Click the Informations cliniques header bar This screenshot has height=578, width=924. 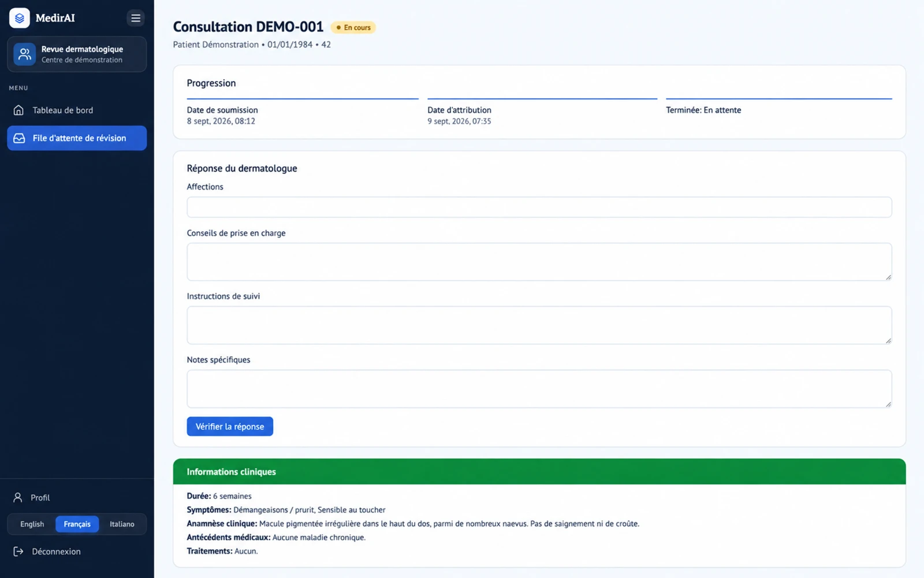point(539,472)
